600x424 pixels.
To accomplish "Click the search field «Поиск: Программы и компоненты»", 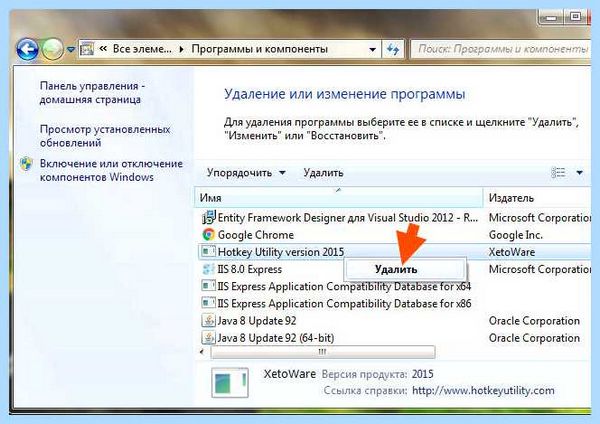I will point(501,49).
